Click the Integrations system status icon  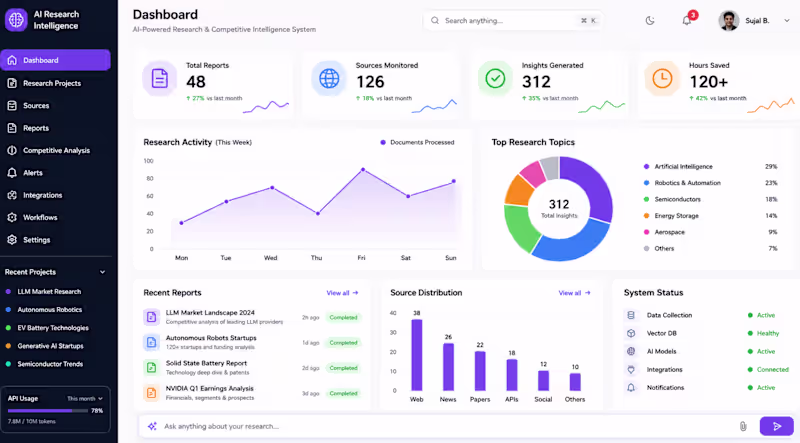[631, 370]
